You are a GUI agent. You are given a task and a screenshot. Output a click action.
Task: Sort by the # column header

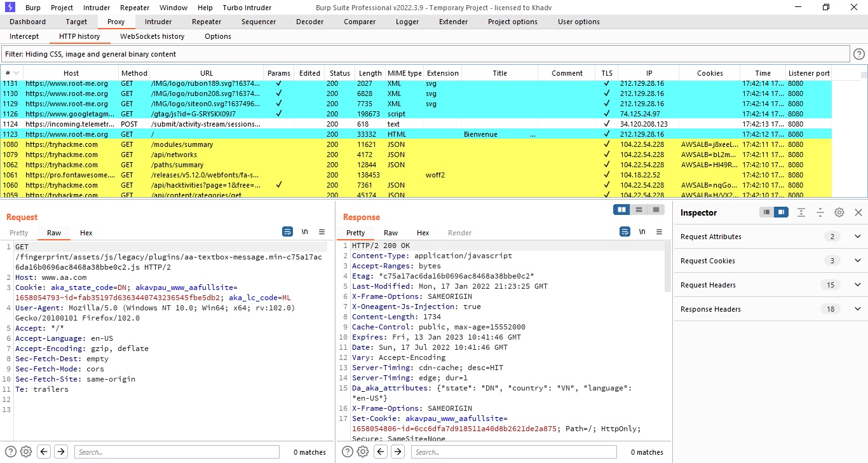pos(12,73)
